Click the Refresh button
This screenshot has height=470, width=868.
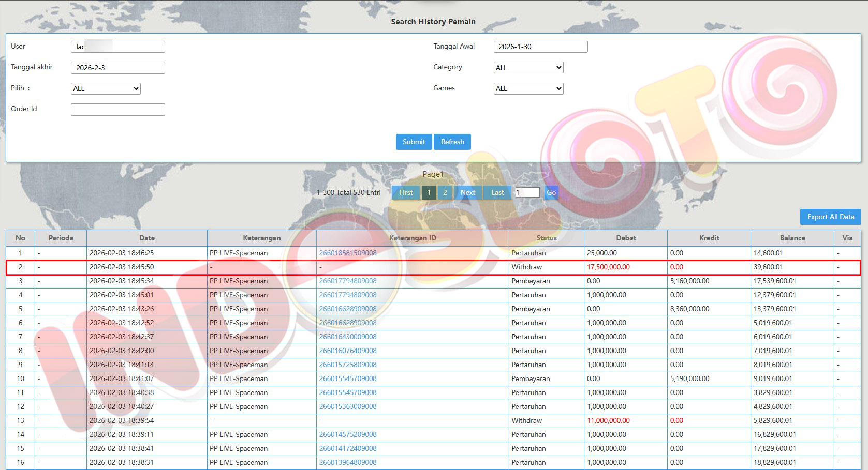452,142
